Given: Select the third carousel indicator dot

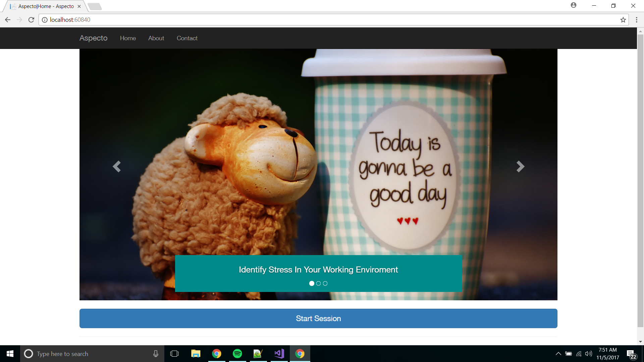Looking at the screenshot, I should (325, 284).
